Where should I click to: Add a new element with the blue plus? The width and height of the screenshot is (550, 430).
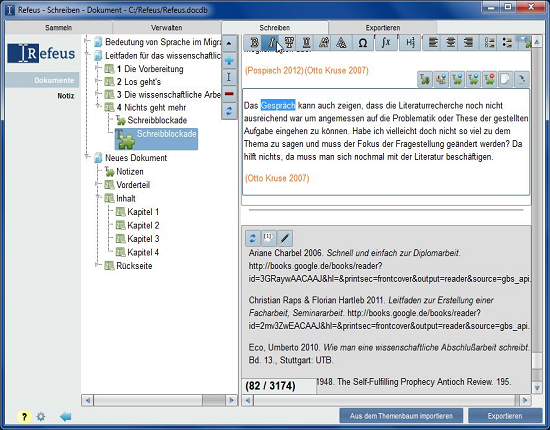tap(229, 60)
